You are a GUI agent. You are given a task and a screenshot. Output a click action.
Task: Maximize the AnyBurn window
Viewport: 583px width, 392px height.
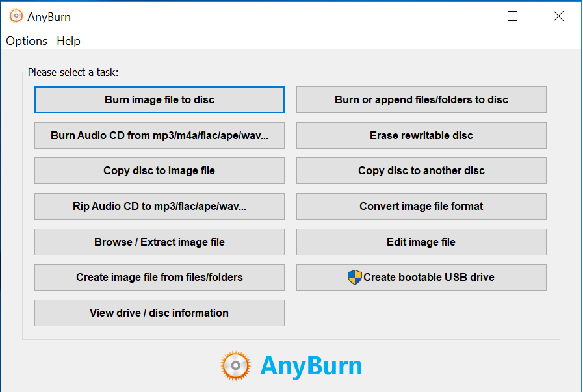512,16
